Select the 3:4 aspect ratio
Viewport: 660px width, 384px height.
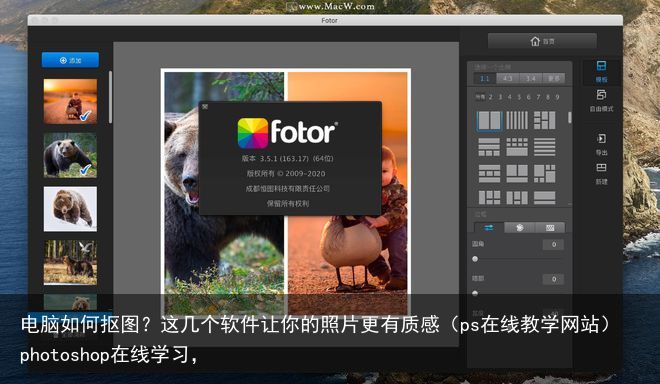531,78
